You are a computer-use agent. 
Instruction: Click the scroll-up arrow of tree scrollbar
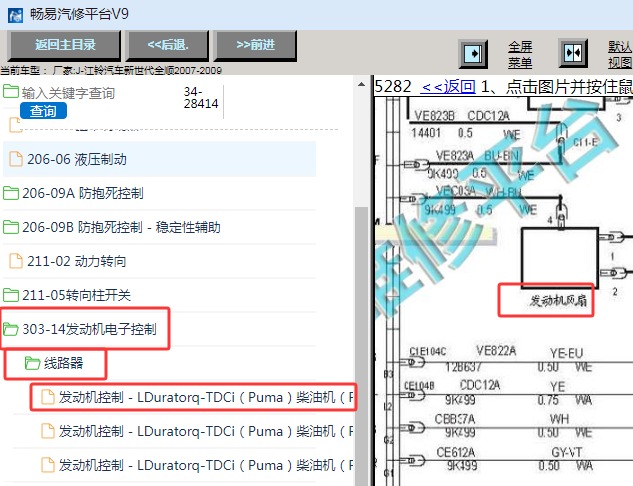click(361, 85)
